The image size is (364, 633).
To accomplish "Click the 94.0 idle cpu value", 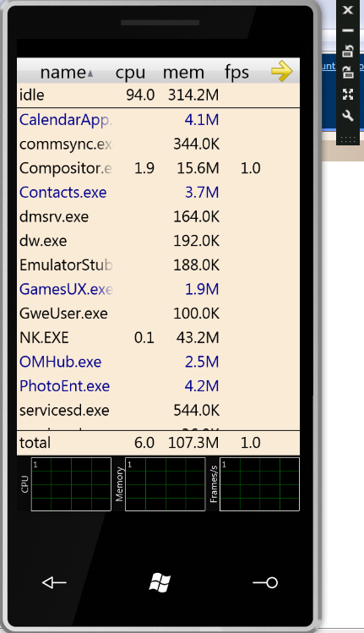I will [140, 95].
